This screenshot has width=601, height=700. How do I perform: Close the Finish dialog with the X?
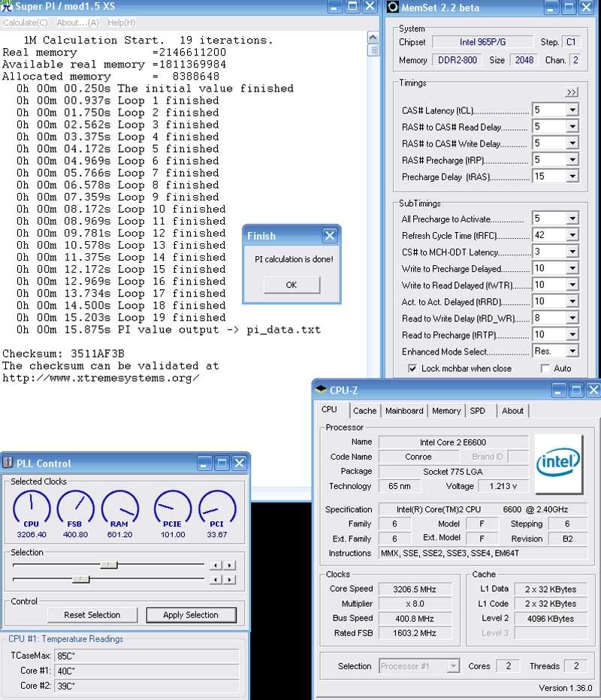pos(330,235)
